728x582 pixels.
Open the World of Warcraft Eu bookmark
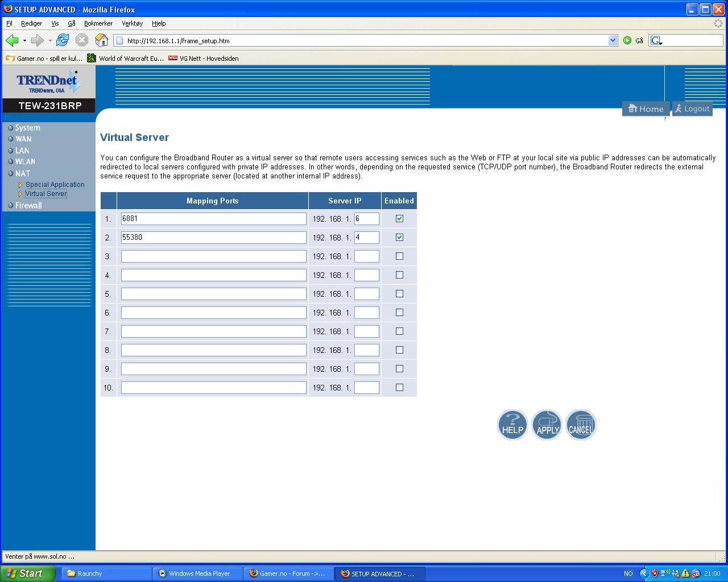[126, 58]
